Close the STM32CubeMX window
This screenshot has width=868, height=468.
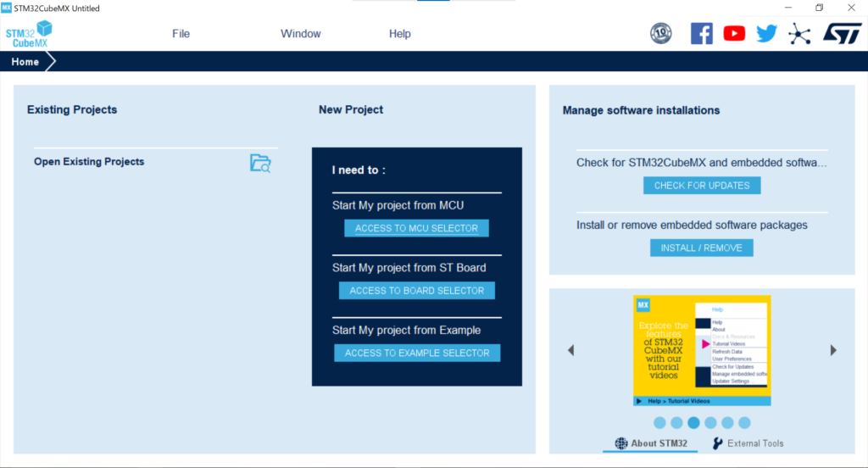point(851,8)
